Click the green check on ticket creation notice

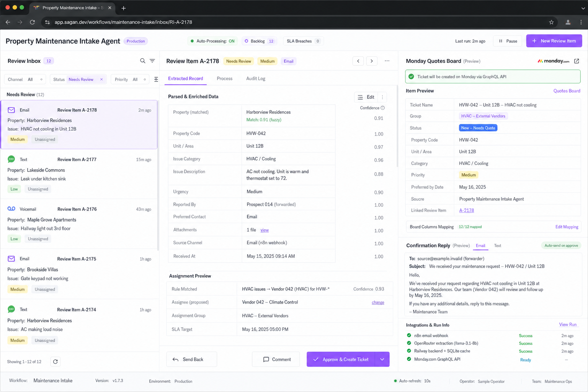pyautogui.click(x=411, y=77)
